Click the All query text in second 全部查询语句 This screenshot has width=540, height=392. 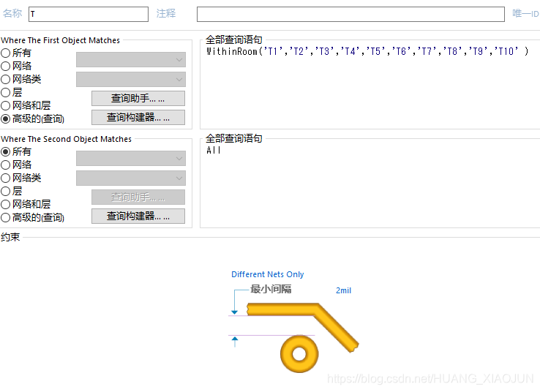click(214, 151)
